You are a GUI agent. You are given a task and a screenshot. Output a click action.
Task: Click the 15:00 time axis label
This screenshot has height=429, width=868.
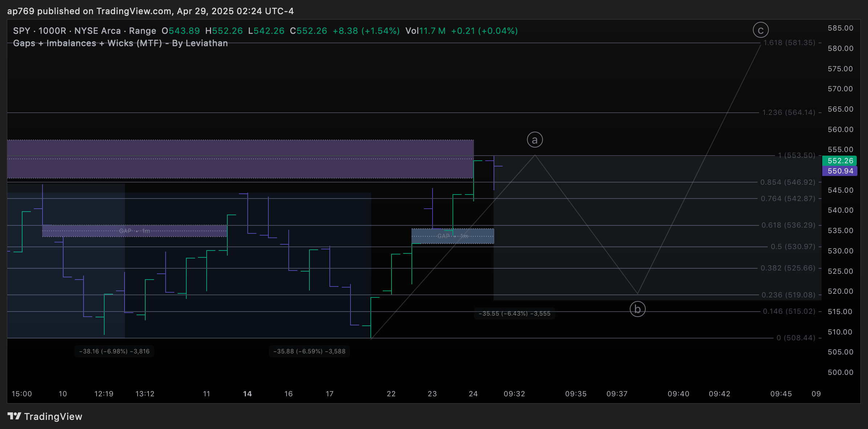[22, 394]
